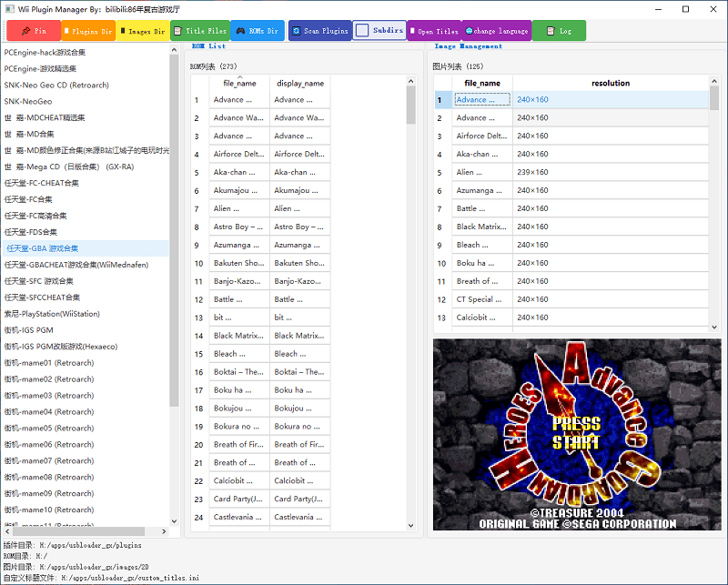Image resolution: width=728 pixels, height=585 pixels.
Task: Sort ROM list by file_name column header
Action: coord(239,83)
